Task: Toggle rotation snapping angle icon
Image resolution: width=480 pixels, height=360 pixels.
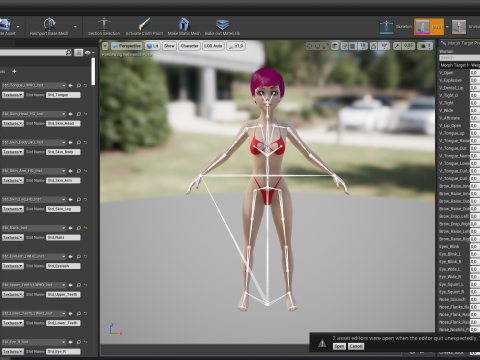Action: coord(373,46)
